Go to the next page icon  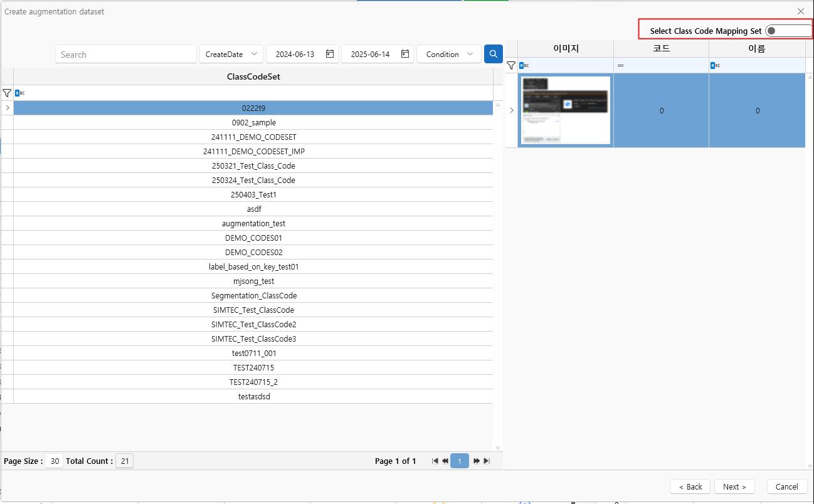477,461
